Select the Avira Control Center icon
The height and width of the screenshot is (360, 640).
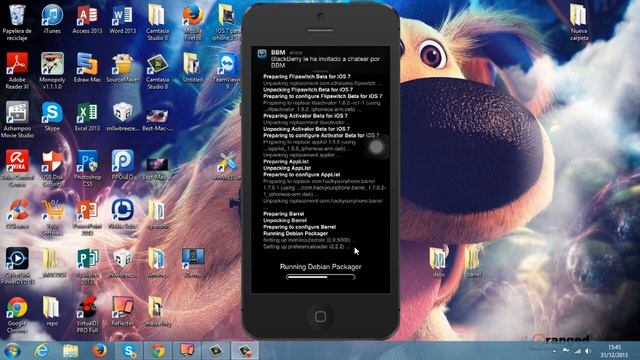(x=17, y=168)
